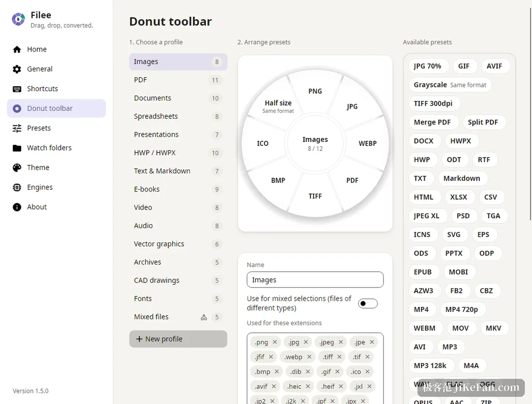
Task: Remove the .webp extension chip
Action: tap(309, 357)
